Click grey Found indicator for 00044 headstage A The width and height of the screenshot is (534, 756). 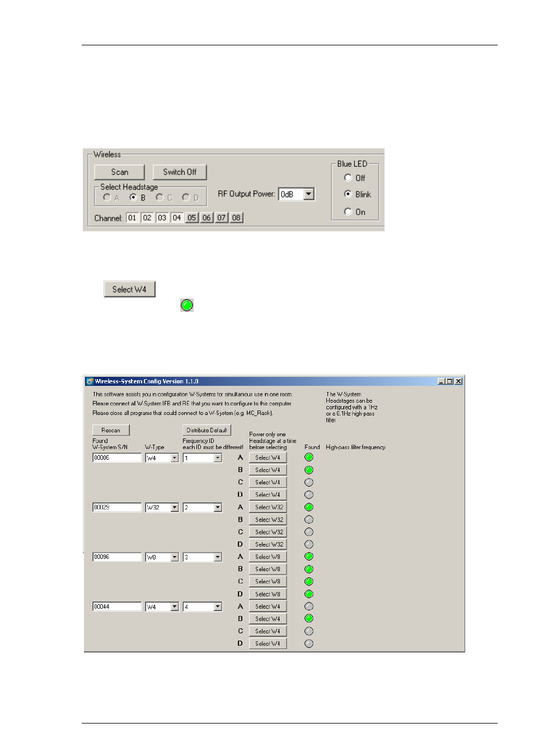tap(309, 606)
